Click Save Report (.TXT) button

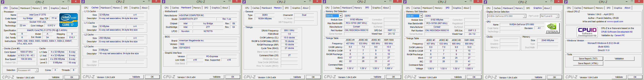coord(588,59)
